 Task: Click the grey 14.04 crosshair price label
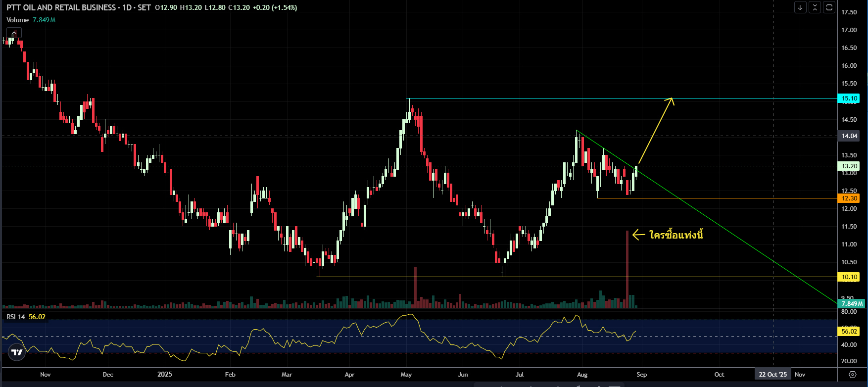click(850, 136)
